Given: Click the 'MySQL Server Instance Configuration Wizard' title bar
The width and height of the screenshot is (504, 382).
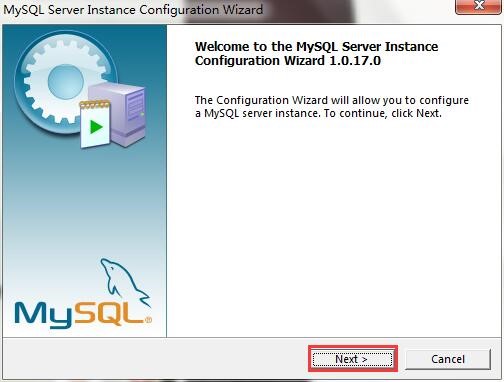Looking at the screenshot, I should pyautogui.click(x=133, y=9).
